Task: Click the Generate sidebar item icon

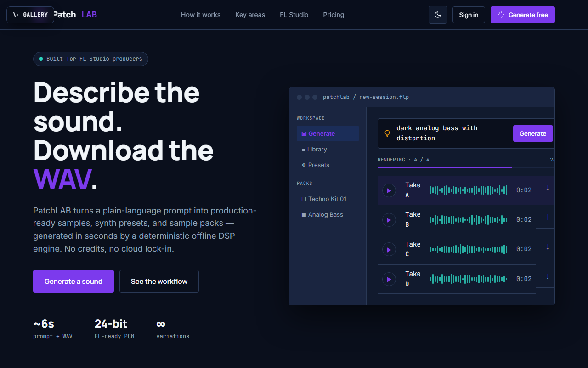Action: [304, 134]
